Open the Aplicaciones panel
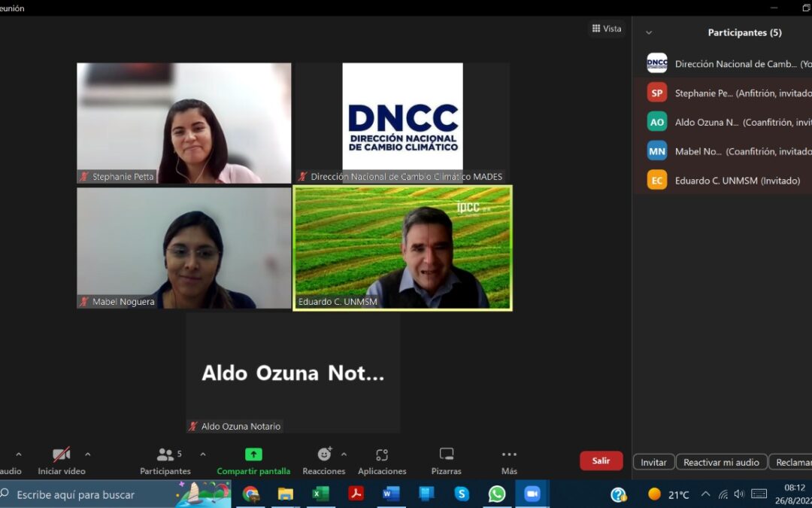 click(381, 461)
